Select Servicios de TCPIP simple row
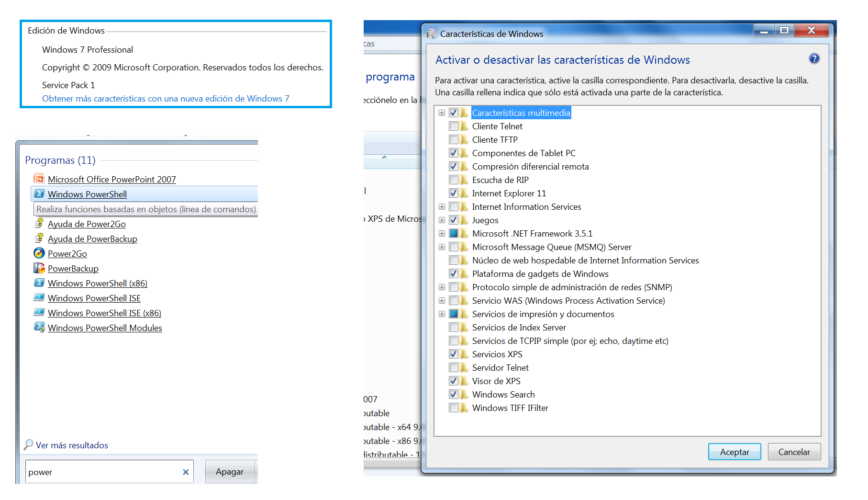Screen dimensions: 868x500 pos(570,341)
